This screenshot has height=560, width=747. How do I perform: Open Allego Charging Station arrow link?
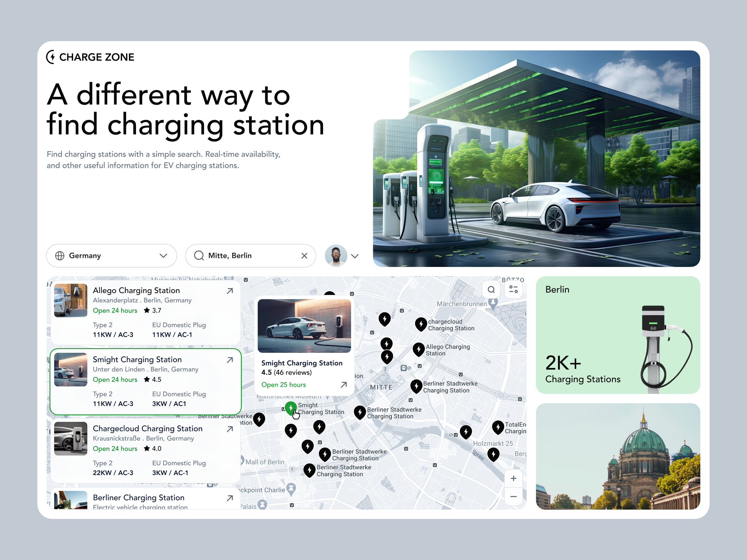[x=230, y=291]
